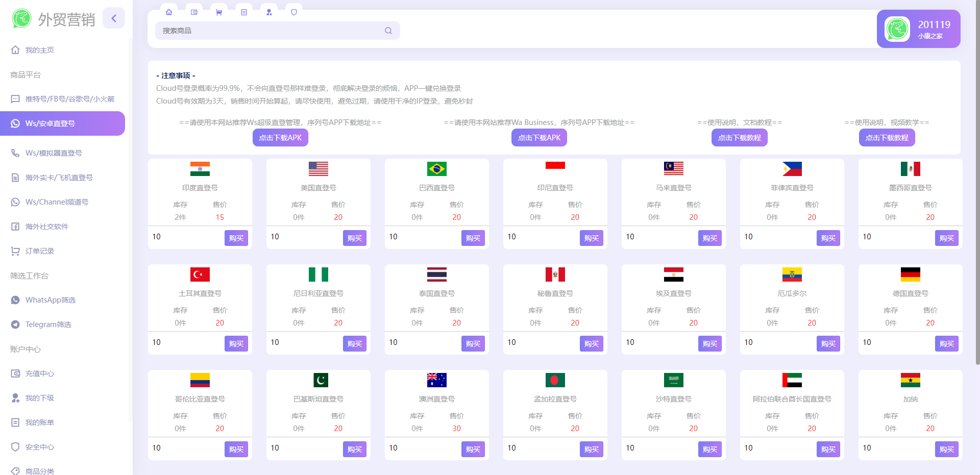Open the 201119 小康之家 account panel
The image size is (980, 475).
[x=918, y=29]
